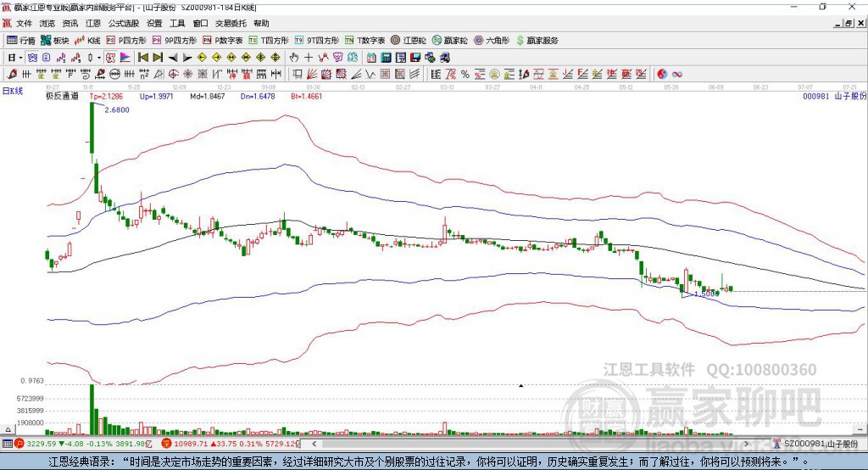Click the circled 金 golden ratio tool

pos(494,74)
